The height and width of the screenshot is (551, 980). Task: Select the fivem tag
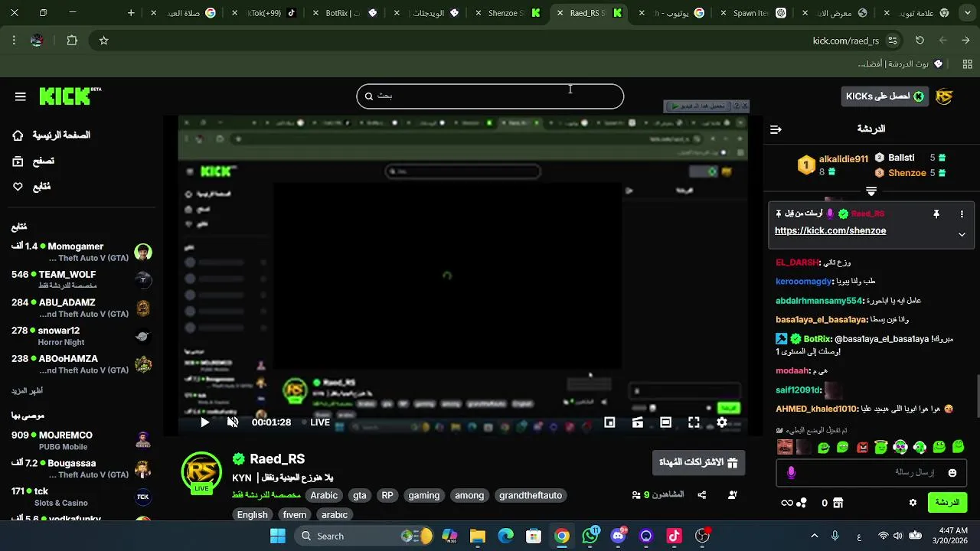295,514
